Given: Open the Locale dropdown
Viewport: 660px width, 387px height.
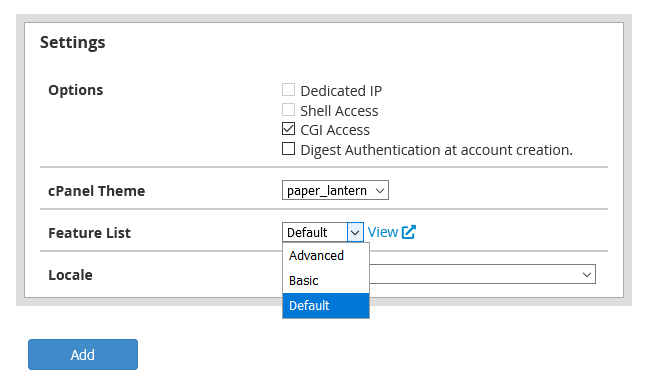Looking at the screenshot, I should [x=482, y=274].
